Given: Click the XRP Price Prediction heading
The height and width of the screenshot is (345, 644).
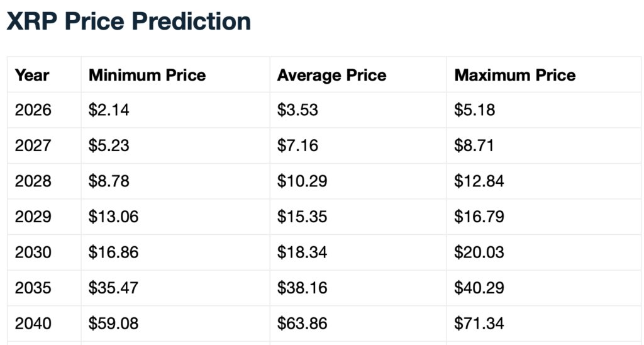Looking at the screenshot, I should coord(128,21).
